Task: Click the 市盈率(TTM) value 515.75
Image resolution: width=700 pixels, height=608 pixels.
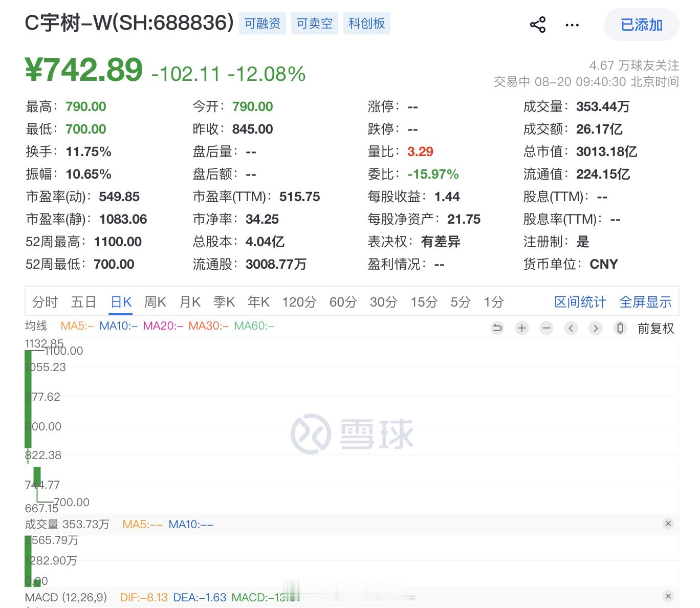Action: pyautogui.click(x=300, y=197)
